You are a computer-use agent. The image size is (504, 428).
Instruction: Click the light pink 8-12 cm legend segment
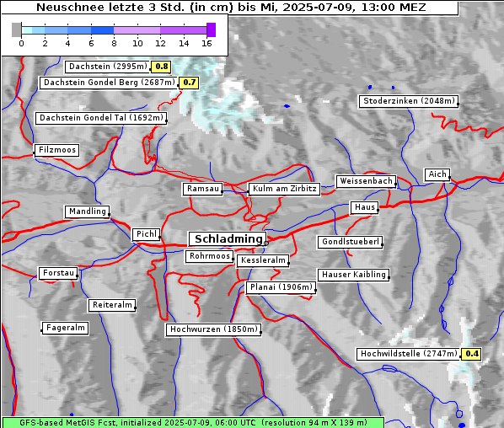137,30
